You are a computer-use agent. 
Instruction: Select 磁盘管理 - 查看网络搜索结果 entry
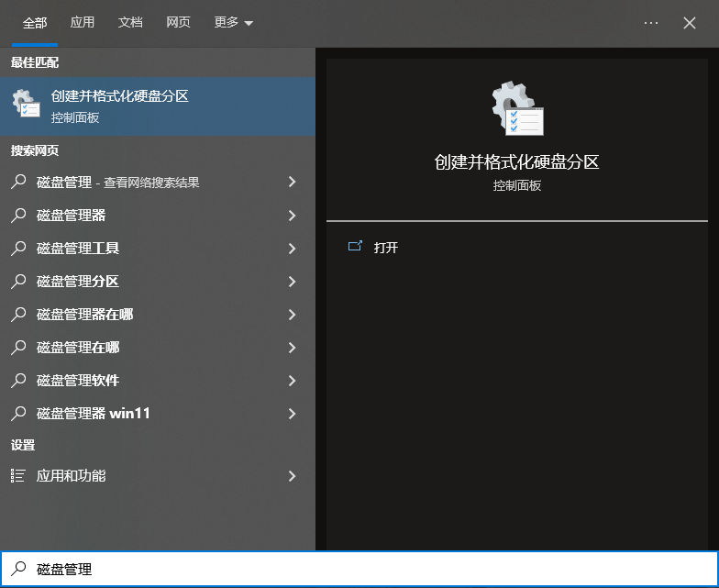click(x=158, y=182)
